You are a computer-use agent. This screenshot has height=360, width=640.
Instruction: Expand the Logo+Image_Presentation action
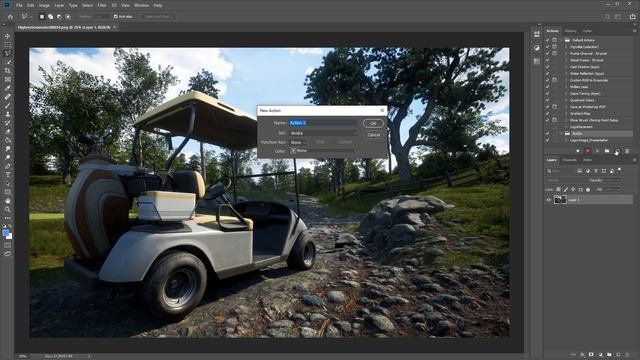[x=567, y=140]
